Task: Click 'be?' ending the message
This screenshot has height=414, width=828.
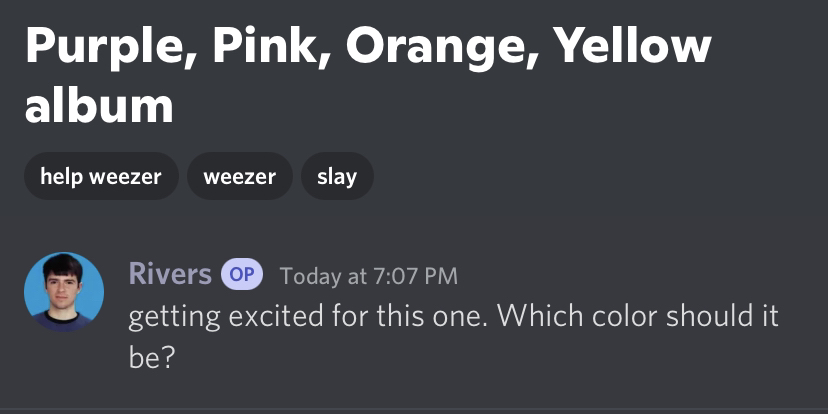Action: (x=152, y=357)
